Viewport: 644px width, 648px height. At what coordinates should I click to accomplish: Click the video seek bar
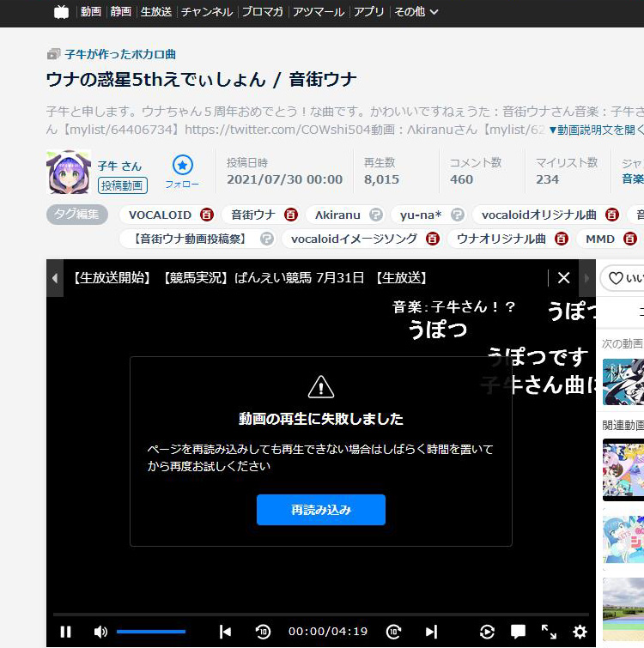(321, 615)
